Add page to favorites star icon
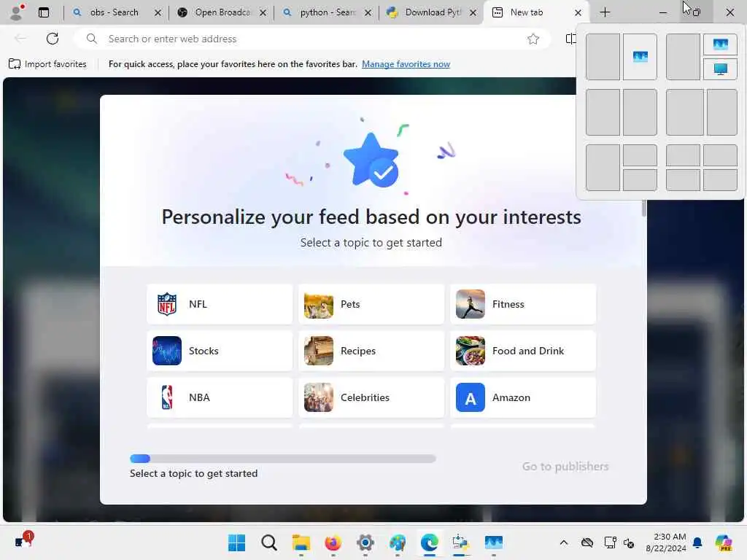The image size is (747, 560). click(x=533, y=39)
